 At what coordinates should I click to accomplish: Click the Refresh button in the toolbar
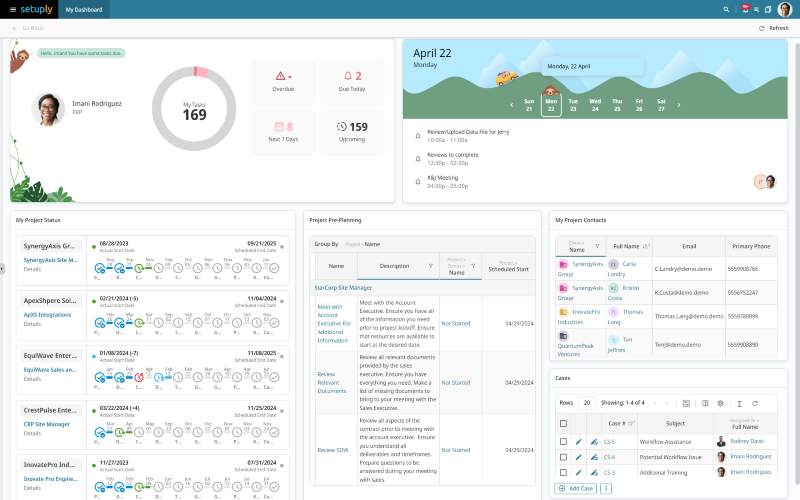tap(773, 28)
